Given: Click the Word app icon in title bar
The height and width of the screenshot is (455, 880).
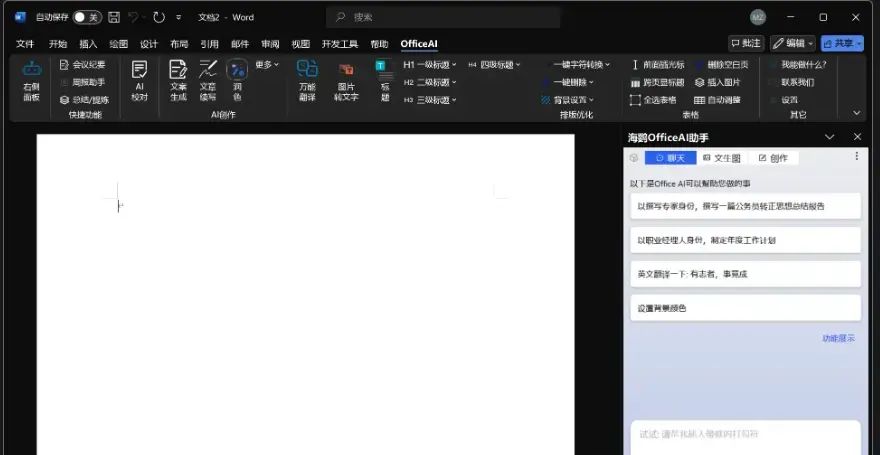Looking at the screenshot, I should (20, 17).
